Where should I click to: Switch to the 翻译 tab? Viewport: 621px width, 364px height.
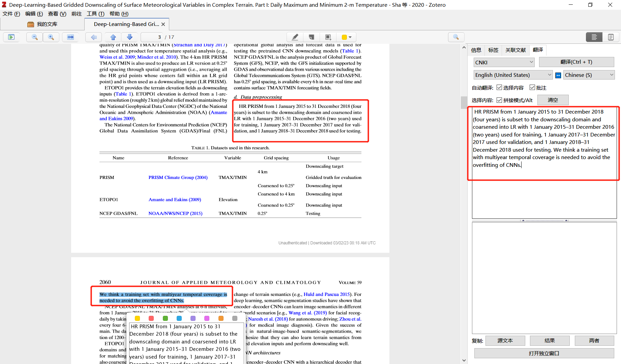coord(538,50)
